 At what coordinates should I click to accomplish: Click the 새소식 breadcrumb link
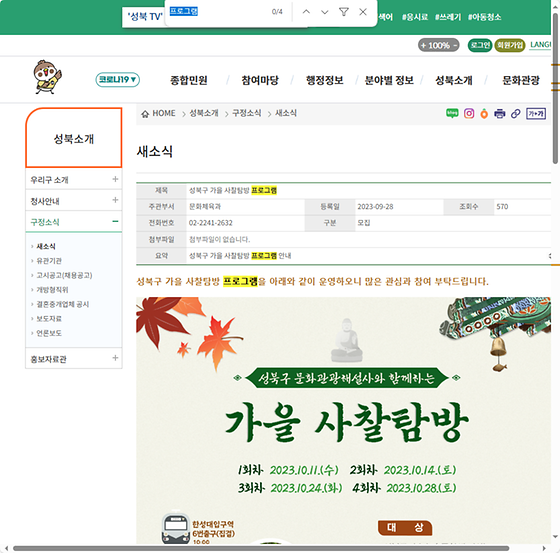[x=286, y=113]
